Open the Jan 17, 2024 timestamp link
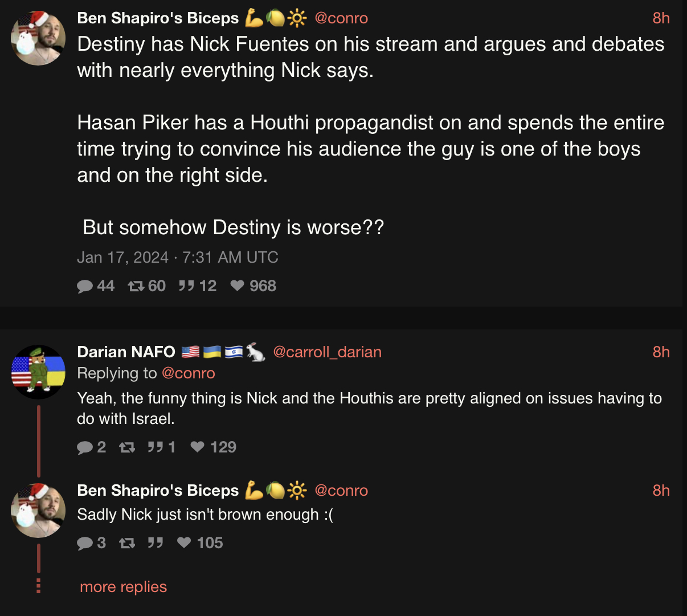The width and height of the screenshot is (687, 616). [178, 258]
